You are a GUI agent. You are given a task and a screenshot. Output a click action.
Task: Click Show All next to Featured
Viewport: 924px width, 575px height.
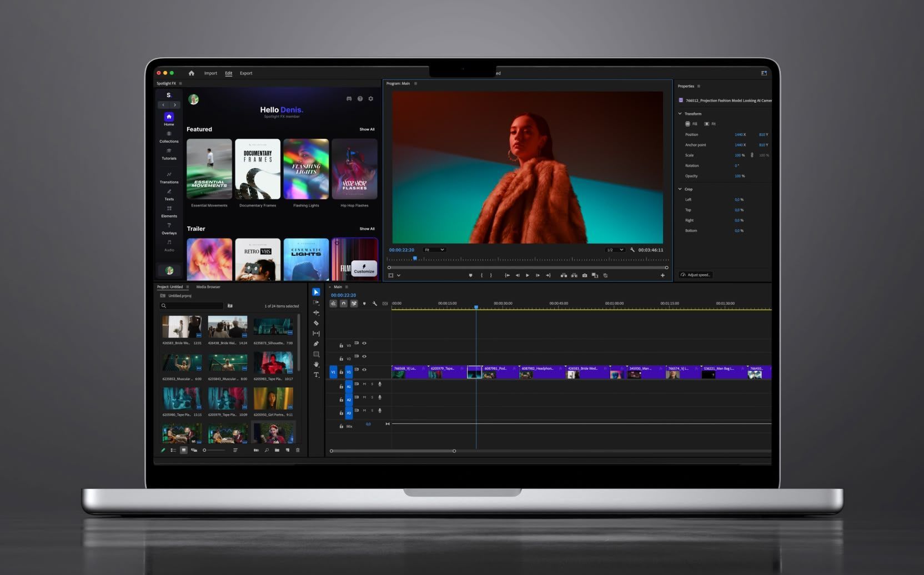tap(366, 129)
